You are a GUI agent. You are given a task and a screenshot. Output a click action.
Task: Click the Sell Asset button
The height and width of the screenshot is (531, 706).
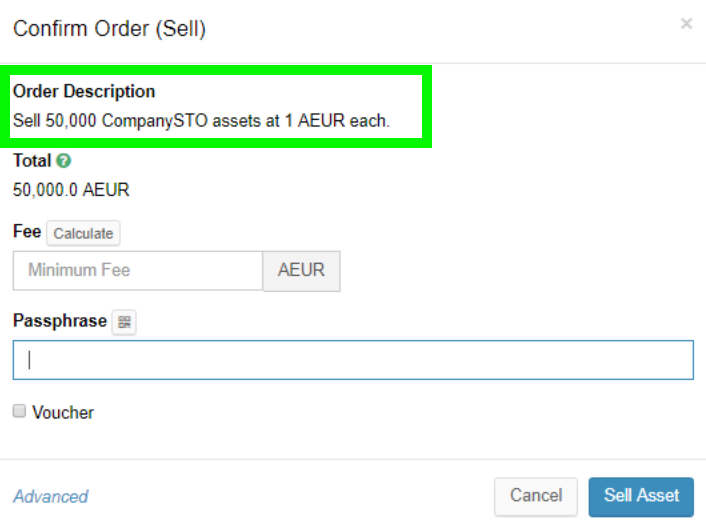(641, 496)
